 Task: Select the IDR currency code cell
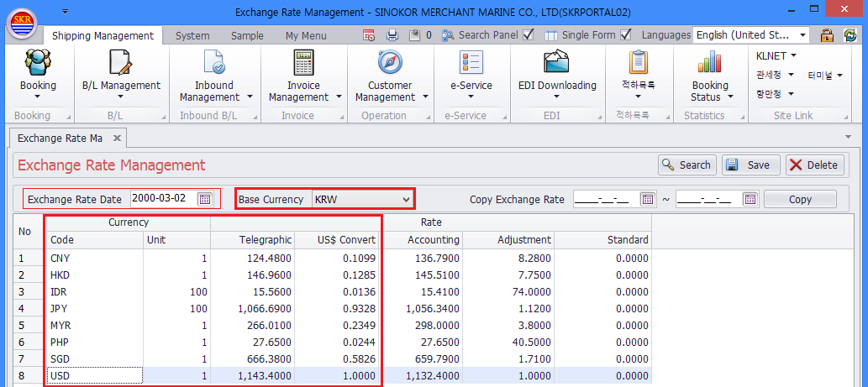pos(95,292)
